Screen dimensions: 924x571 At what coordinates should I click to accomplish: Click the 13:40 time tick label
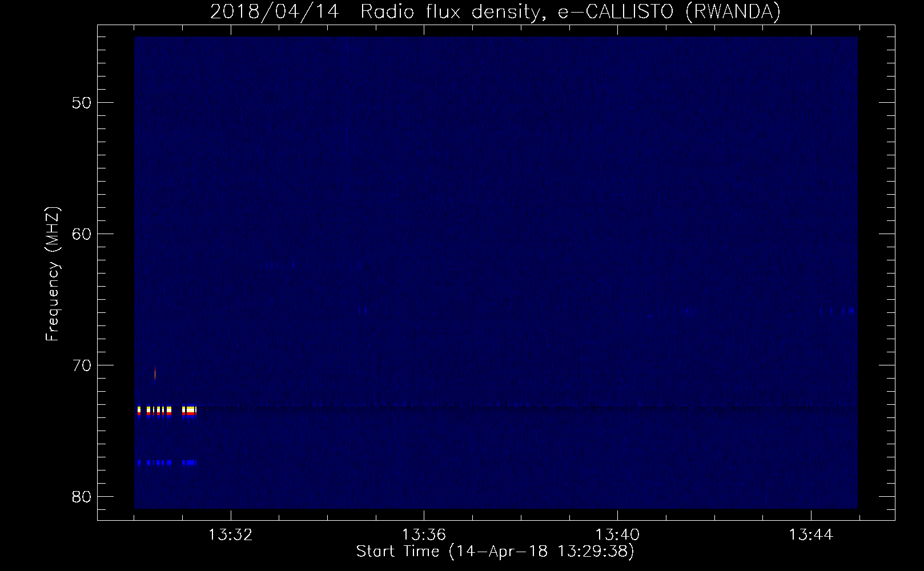click(617, 535)
